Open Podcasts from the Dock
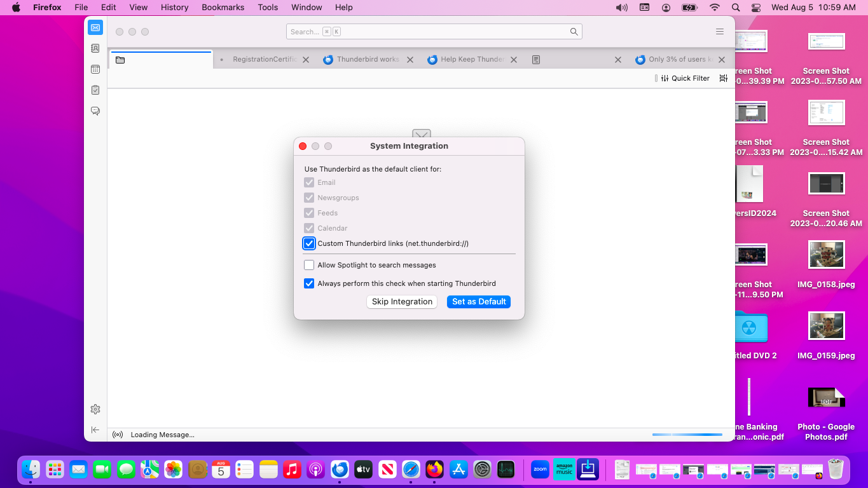Image resolution: width=868 pixels, height=488 pixels. pos(316,470)
